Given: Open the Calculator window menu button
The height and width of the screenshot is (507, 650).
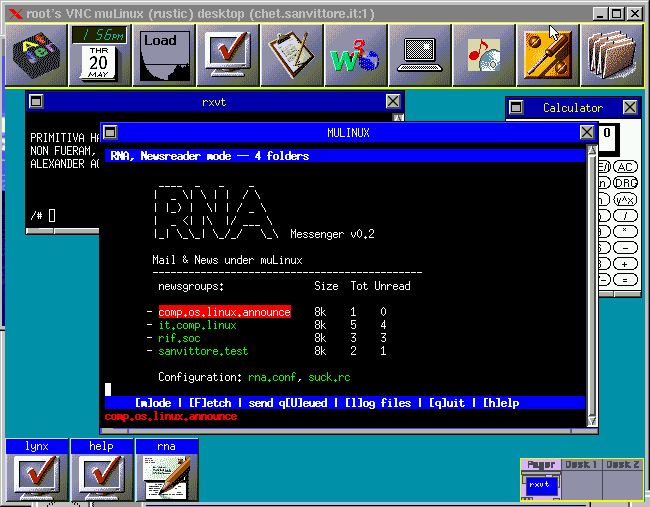Looking at the screenshot, I should 516,107.
